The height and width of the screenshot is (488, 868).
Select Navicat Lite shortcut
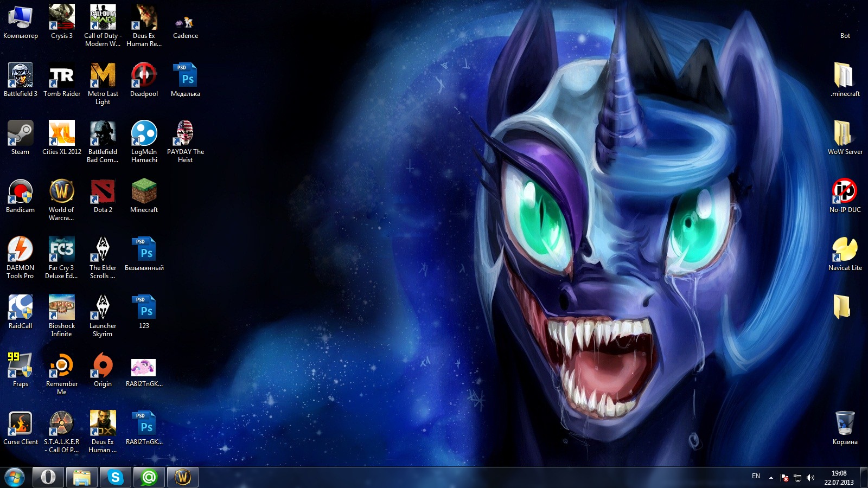point(845,255)
